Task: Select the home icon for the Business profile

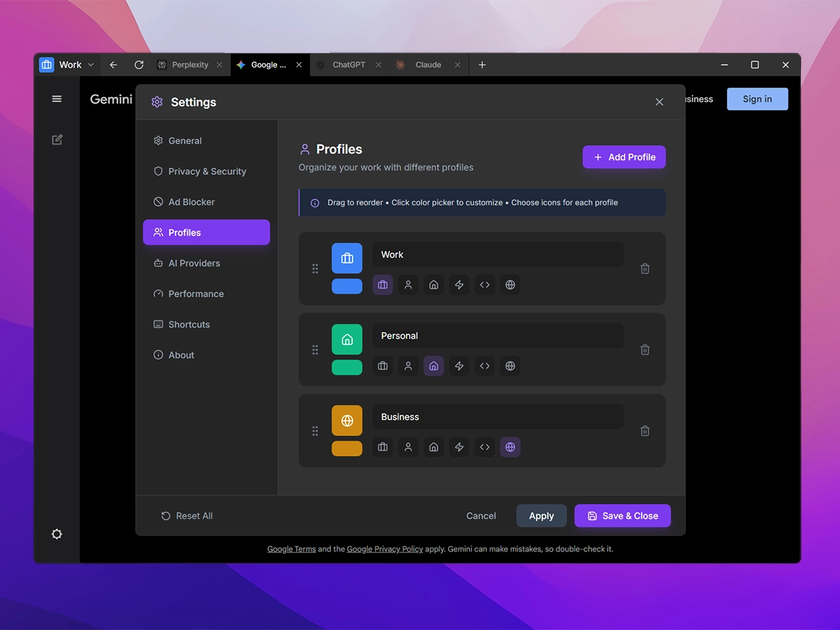Action: pyautogui.click(x=433, y=447)
